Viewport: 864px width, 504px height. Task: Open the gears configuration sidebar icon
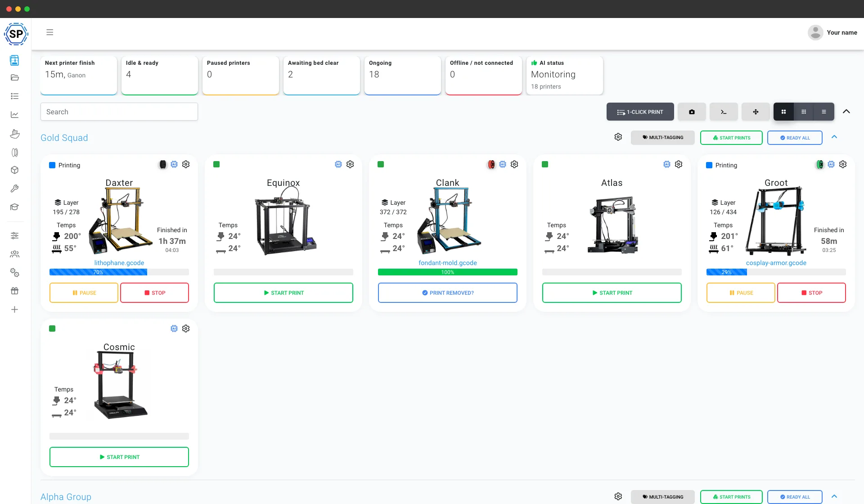coord(15,273)
